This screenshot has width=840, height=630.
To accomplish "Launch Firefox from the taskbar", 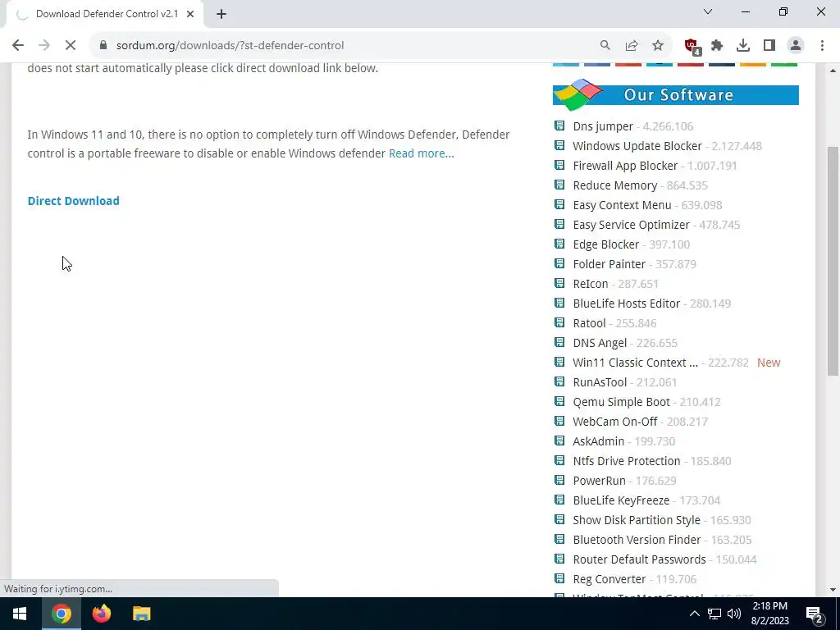I will [101, 614].
